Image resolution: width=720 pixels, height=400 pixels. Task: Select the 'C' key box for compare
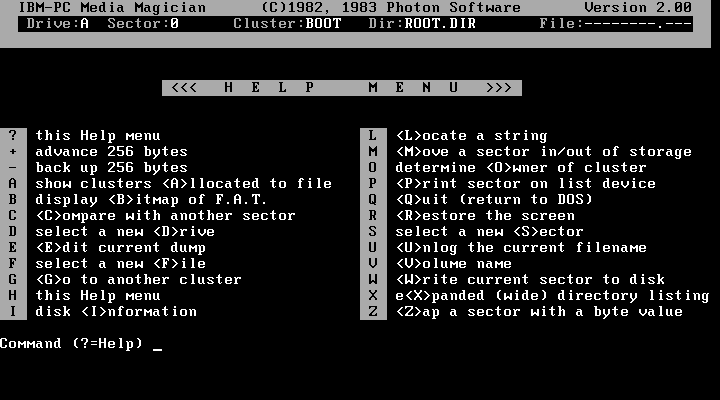click(13, 215)
